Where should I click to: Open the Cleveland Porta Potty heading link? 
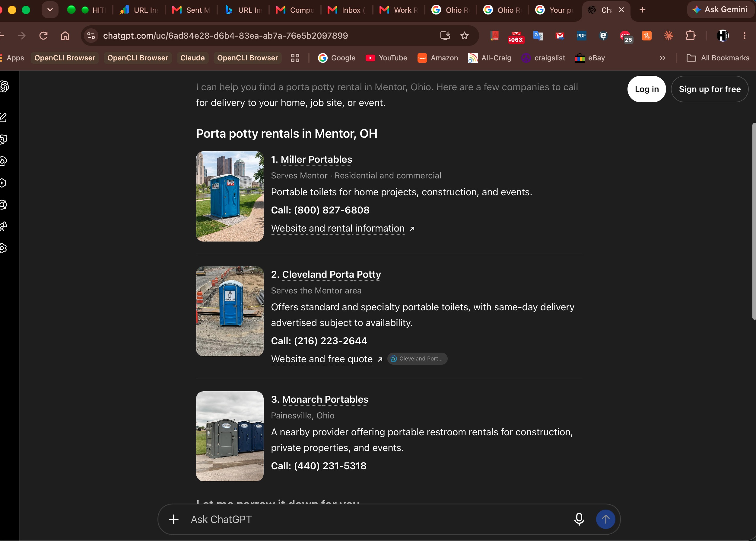[x=331, y=274]
